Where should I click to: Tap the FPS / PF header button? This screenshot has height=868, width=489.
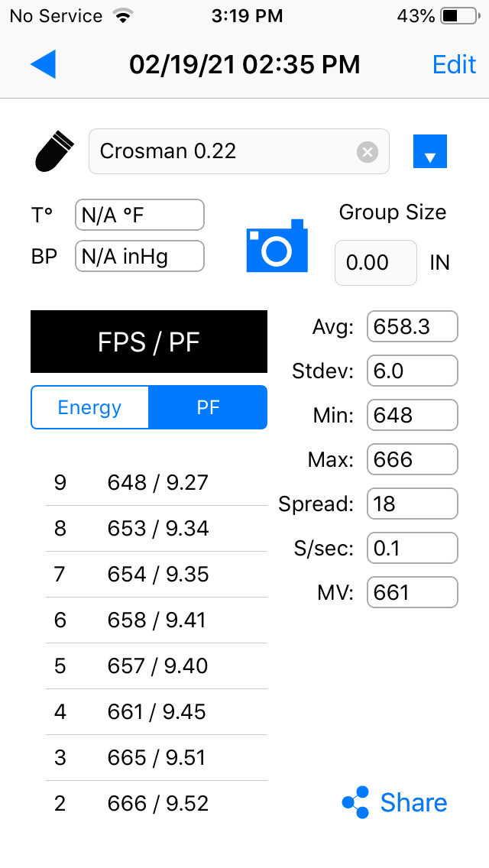click(x=149, y=342)
